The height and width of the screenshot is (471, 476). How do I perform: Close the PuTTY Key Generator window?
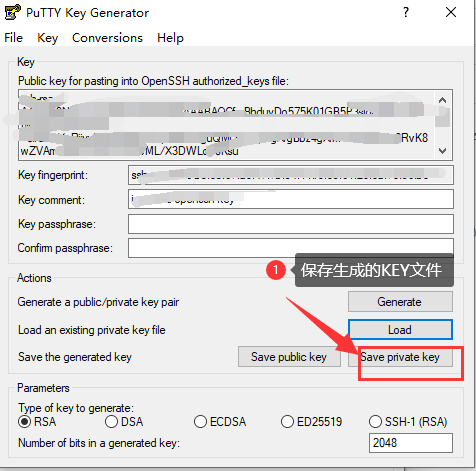coord(451,13)
